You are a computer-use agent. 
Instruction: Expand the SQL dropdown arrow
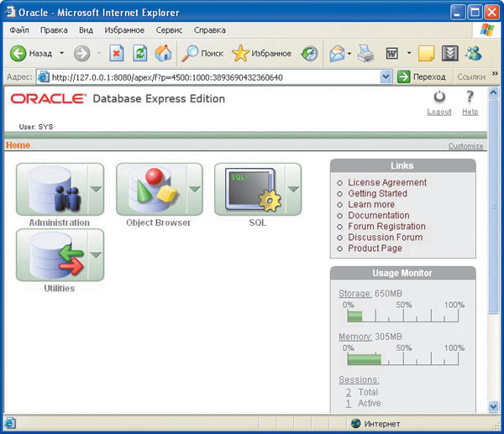click(293, 189)
